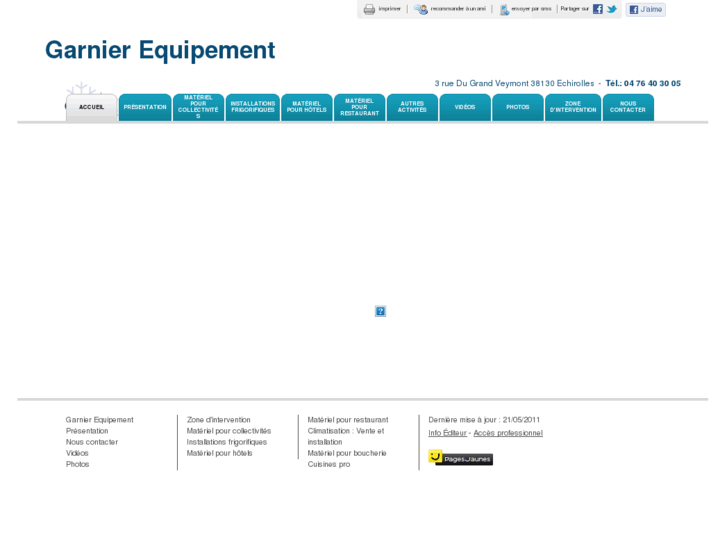Click recommander à un ami link
The width and height of the screenshot is (727, 545).
coord(458,9)
